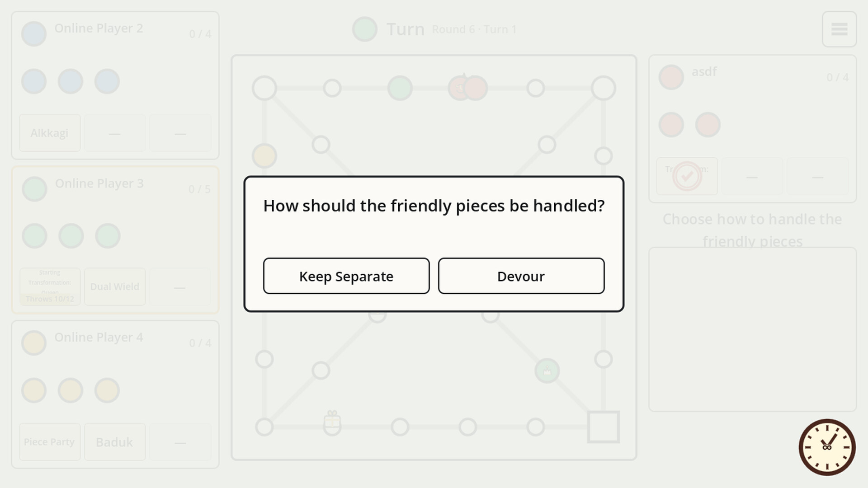This screenshot has width=868, height=488.
Task: Click the top-left corner board node
Action: (264, 88)
